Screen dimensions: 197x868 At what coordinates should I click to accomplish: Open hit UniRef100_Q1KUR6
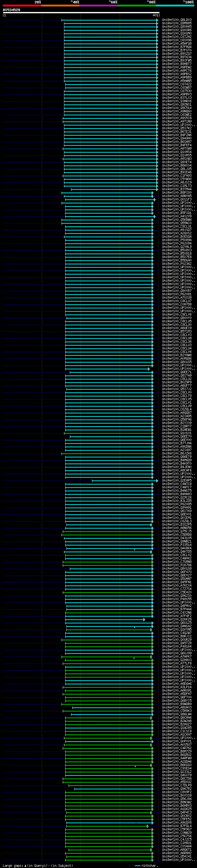[177, 30]
